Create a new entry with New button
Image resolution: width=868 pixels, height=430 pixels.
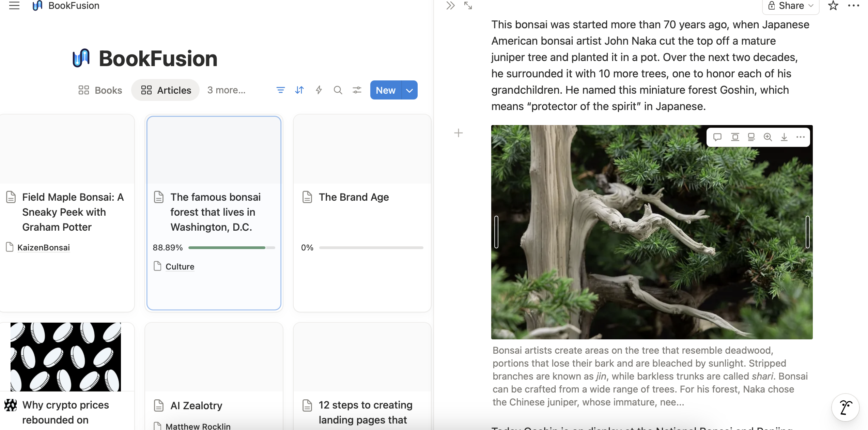386,90
